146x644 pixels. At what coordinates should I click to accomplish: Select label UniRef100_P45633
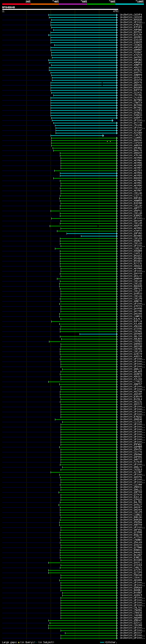click(x=131, y=115)
